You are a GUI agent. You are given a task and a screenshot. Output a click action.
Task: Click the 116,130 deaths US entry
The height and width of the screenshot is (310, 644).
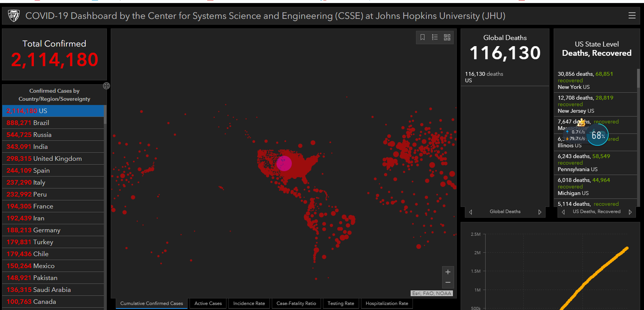coord(505,77)
